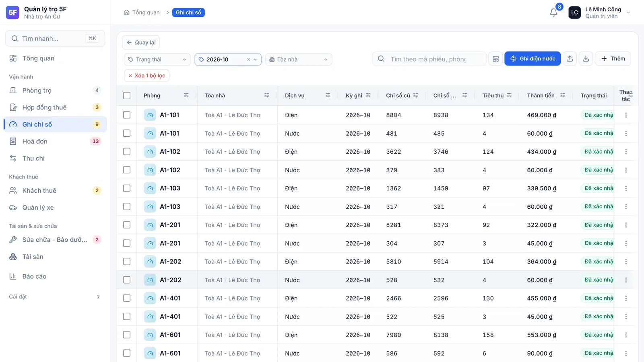The image size is (644, 362).
Task: Click the Ghi điện nước button
Action: tap(533, 59)
